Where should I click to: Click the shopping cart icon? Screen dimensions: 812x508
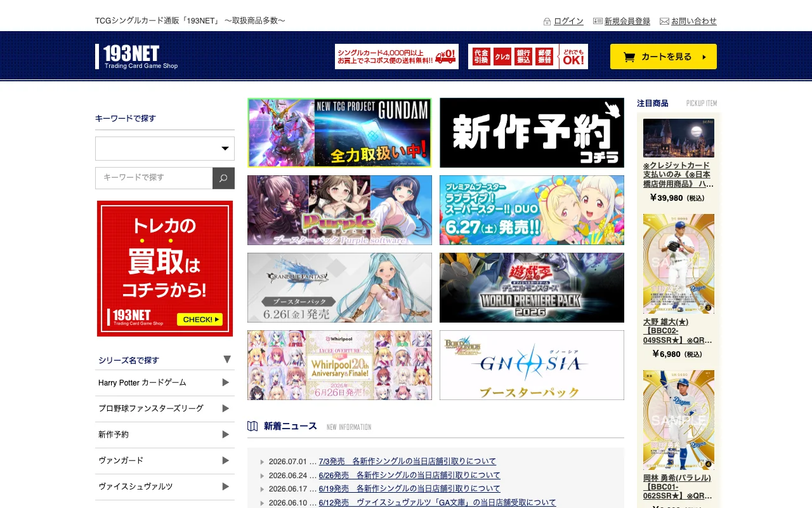point(629,57)
